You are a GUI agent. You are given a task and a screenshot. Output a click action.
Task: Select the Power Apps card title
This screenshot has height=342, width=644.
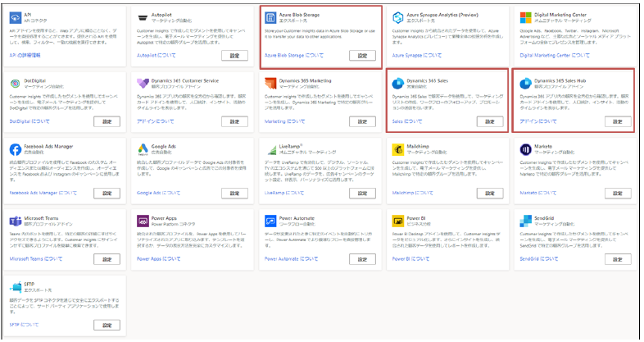(x=164, y=218)
